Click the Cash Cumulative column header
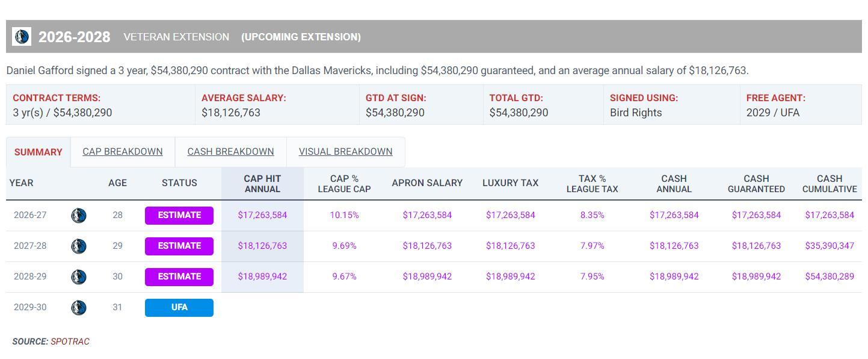 [x=829, y=184]
